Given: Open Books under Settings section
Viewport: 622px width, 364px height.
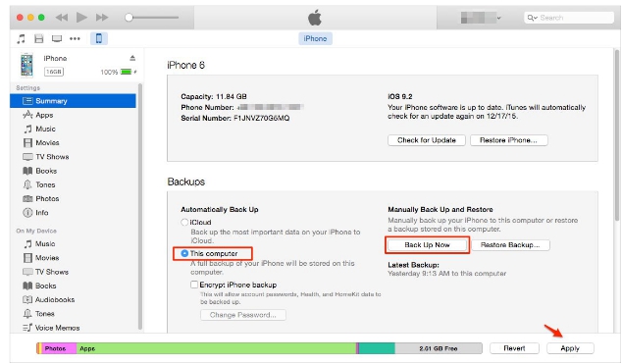Looking at the screenshot, I should click(x=73, y=171).
